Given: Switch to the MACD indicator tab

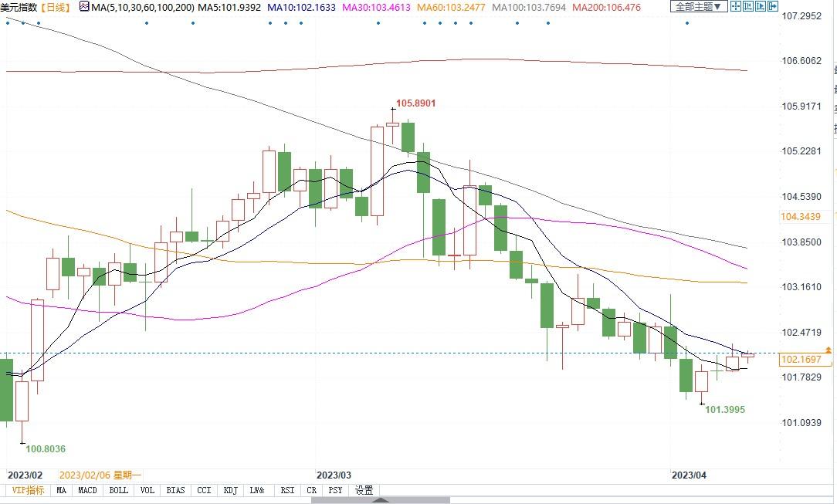Looking at the screenshot, I should pos(87,490).
